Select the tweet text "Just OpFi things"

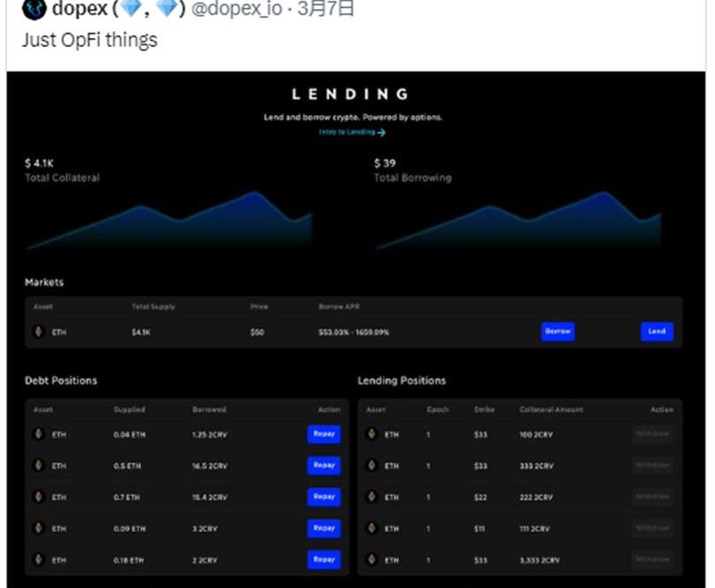click(x=90, y=41)
